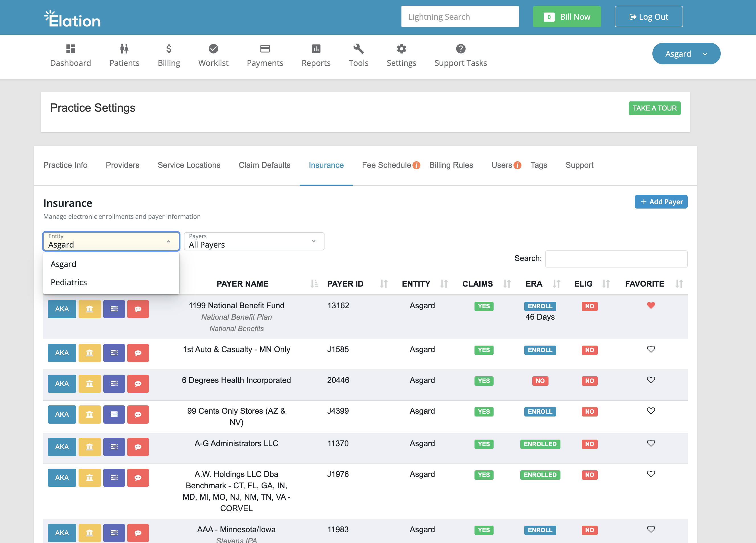Expand the All Payers dropdown
The image size is (756, 543).
click(254, 242)
